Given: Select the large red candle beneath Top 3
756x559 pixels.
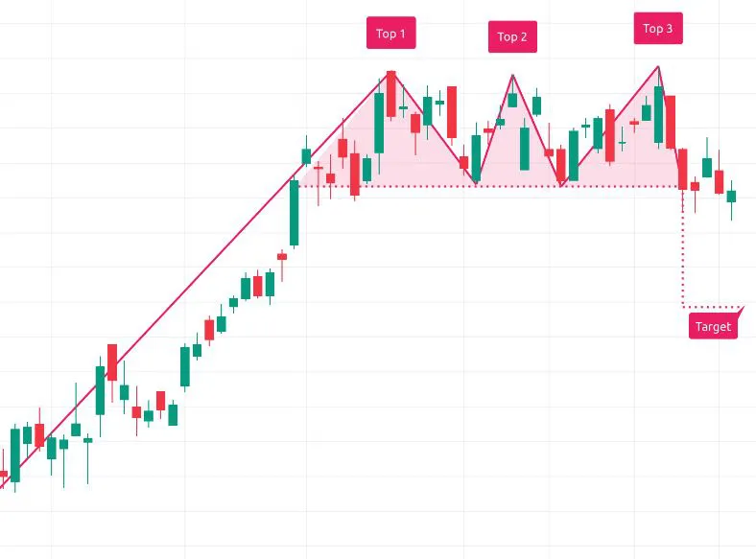Looking at the screenshot, I should click(670, 119).
